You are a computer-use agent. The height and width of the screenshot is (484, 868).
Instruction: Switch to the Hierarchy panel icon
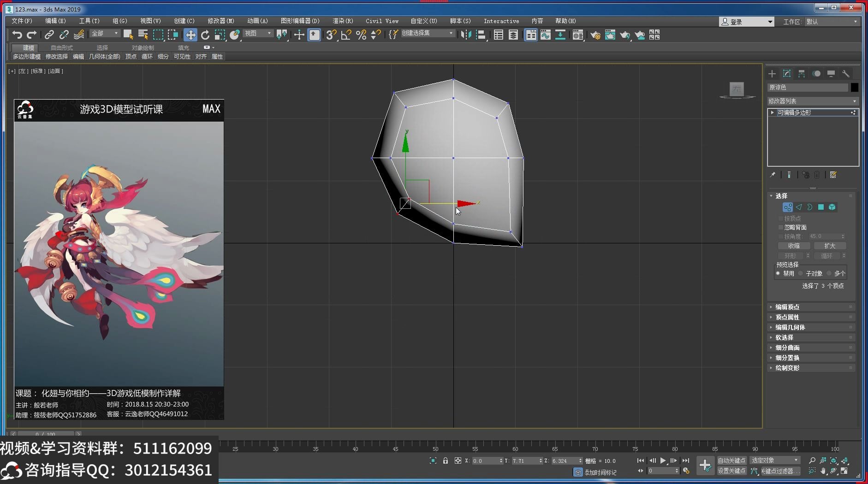pos(802,73)
